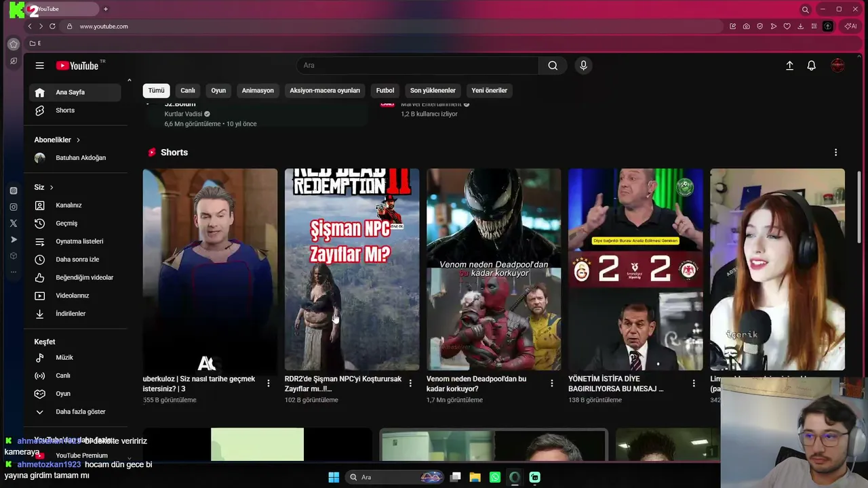Open Geçmiş watch history
This screenshot has height=488, width=868.
click(75, 224)
